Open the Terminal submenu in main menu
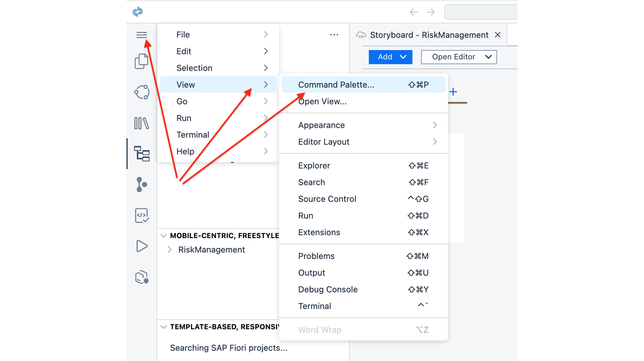The height and width of the screenshot is (361, 644). point(218,135)
